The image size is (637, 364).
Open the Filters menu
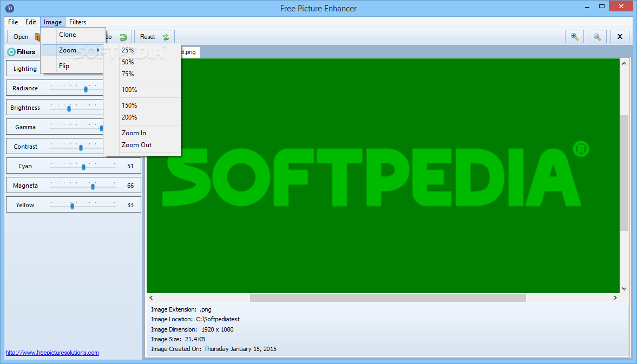(x=77, y=22)
